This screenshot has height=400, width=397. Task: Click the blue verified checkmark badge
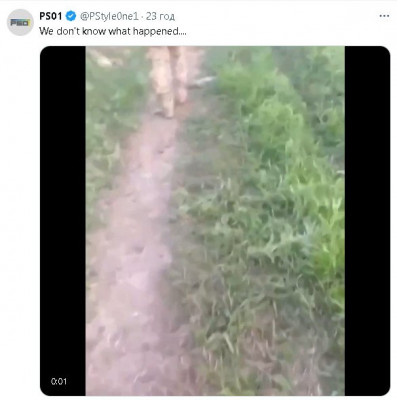[71, 16]
